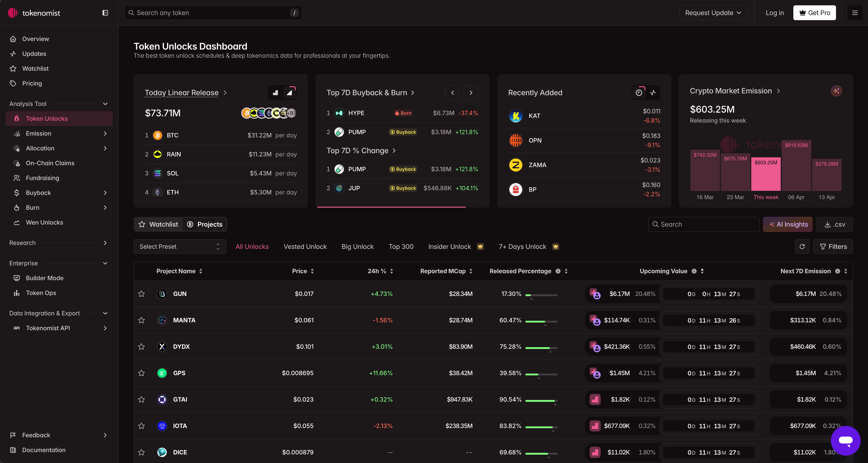Switch to the Watchlist tab
The height and width of the screenshot is (463, 868).
pos(158,224)
